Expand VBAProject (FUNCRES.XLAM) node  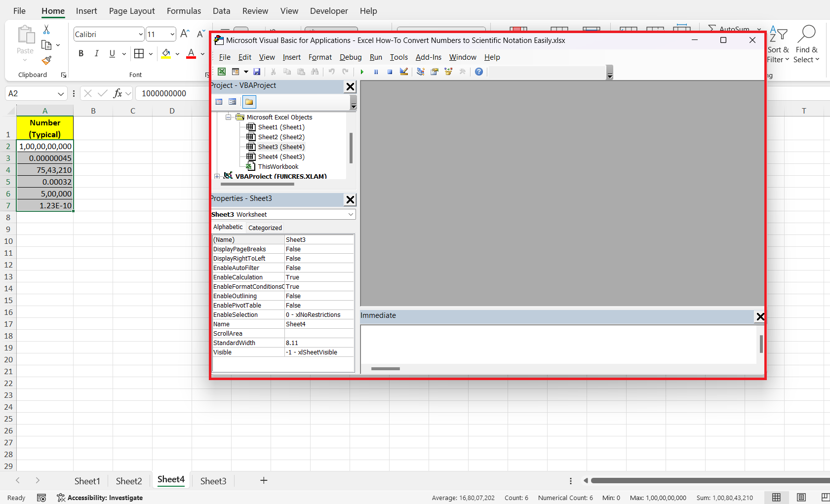217,176
